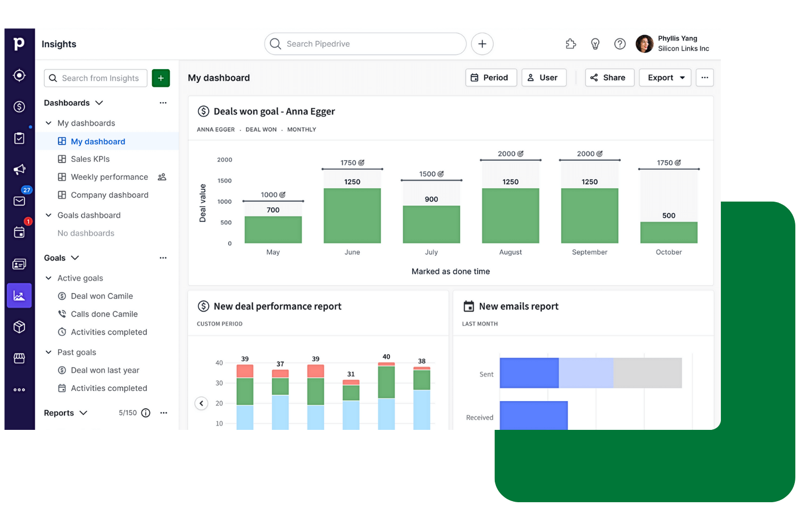Screen dimensions: 798x532
Task: Click the 2000 goal marker above August
Action: (x=511, y=154)
